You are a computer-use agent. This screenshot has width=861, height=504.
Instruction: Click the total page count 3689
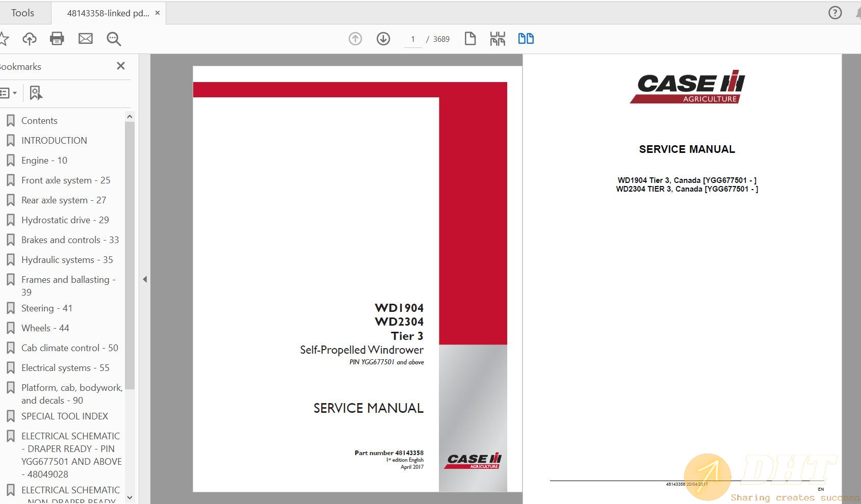point(441,39)
